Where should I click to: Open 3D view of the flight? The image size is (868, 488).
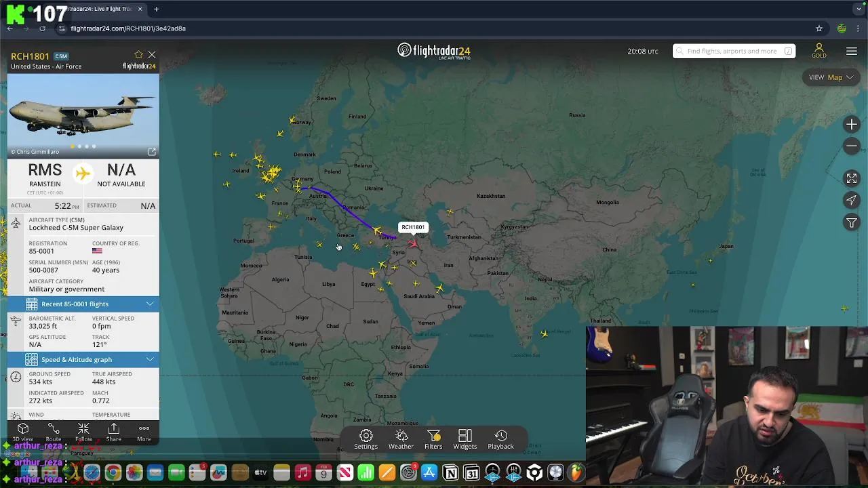coord(22,432)
